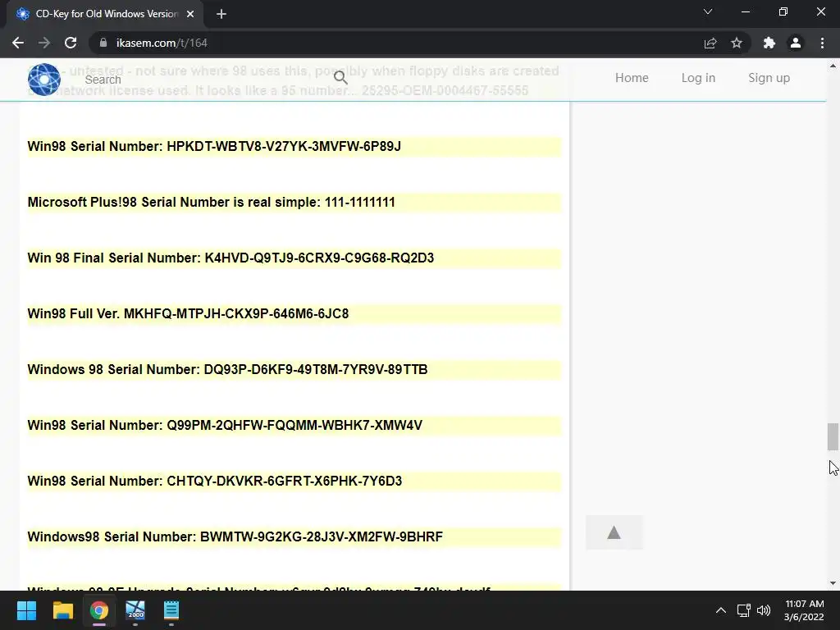Click the key HPKDT-WBTV8-V27YK-3MVFW-6P89J line
840x630 pixels.
click(x=294, y=147)
